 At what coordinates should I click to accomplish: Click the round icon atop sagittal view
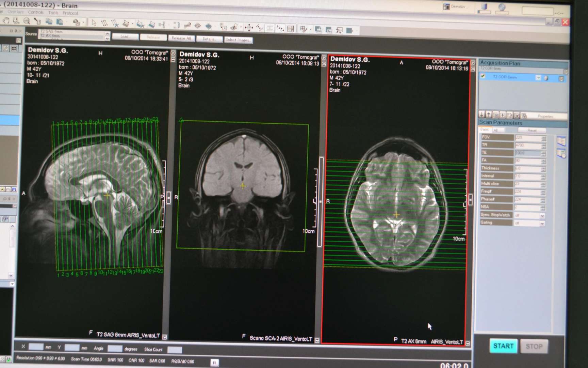(x=173, y=53)
